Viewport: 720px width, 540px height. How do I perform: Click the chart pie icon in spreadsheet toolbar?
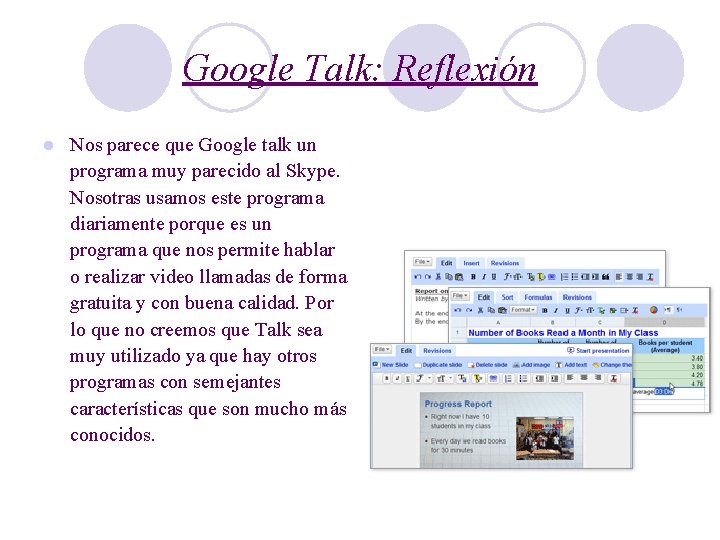(653, 310)
